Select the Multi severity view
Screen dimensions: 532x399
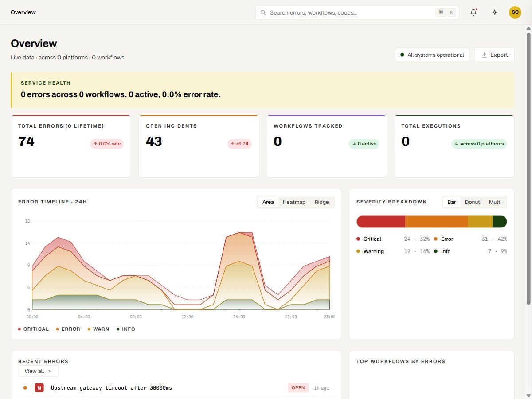click(x=495, y=202)
